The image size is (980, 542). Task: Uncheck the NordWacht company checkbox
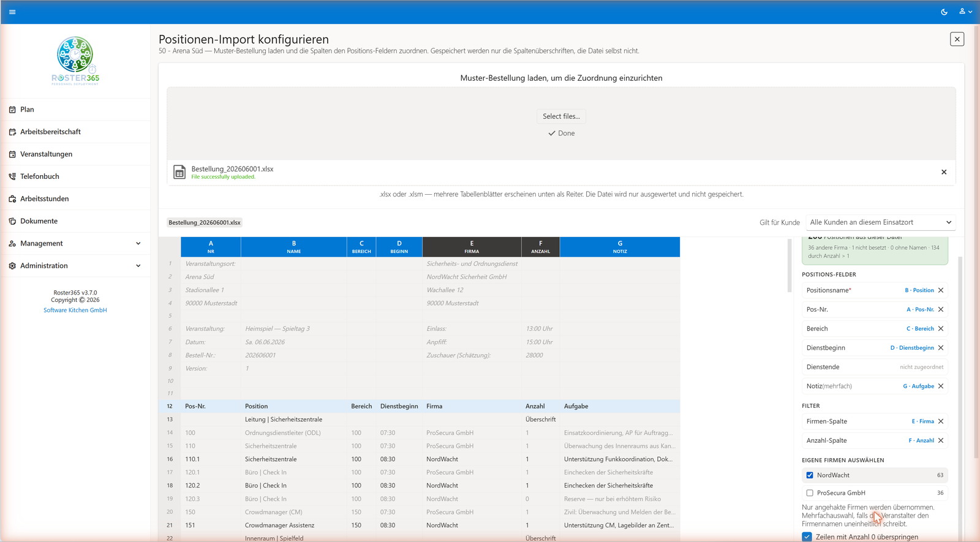(810, 475)
